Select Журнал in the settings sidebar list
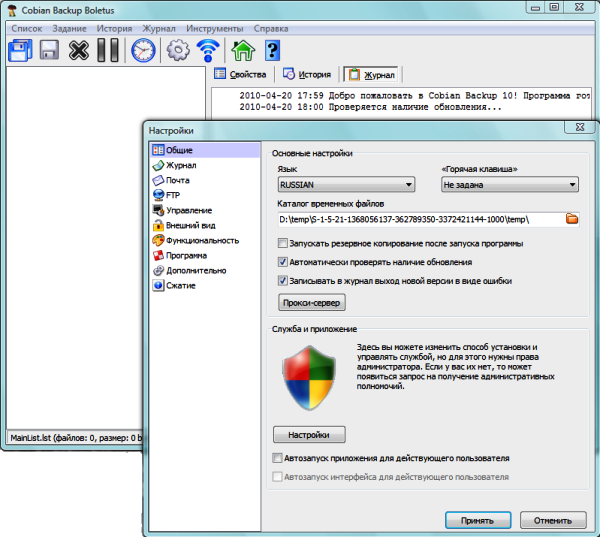The image size is (600, 537). pos(205,165)
